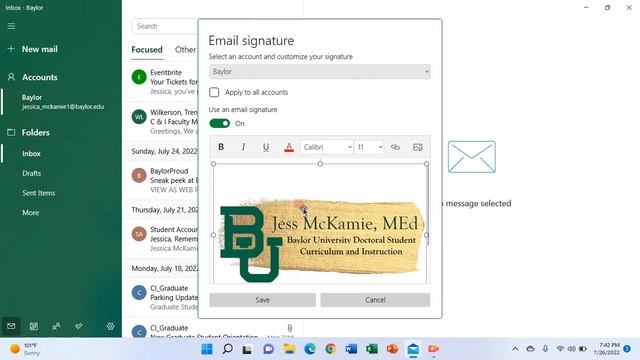Launch Google Chrome from the taskbar
This screenshot has width=640, height=360.
pyautogui.click(x=331, y=349)
